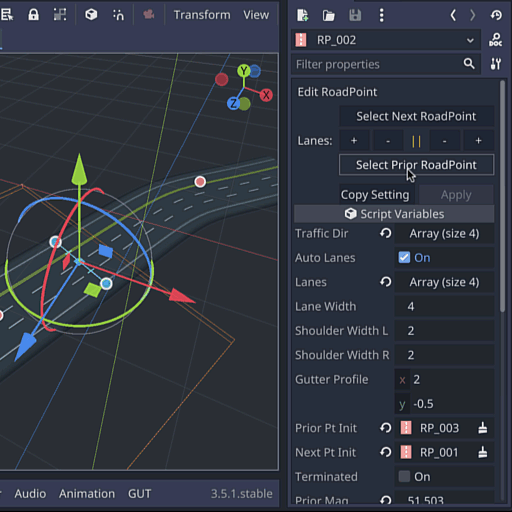This screenshot has width=512, height=512.
Task: Click the Copy Setting button
Action: pyautogui.click(x=375, y=195)
